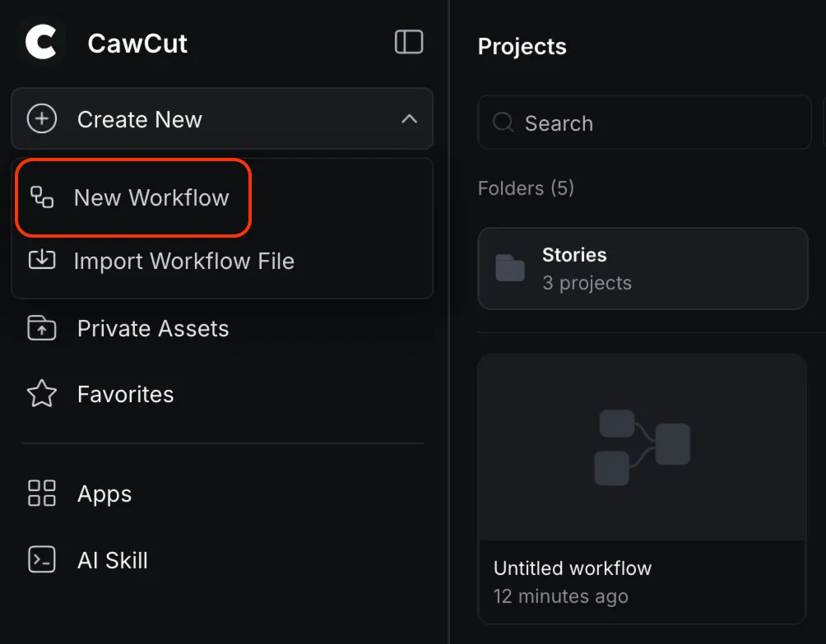826x644 pixels.
Task: Collapse the Create New menu chevron
Action: (410, 119)
